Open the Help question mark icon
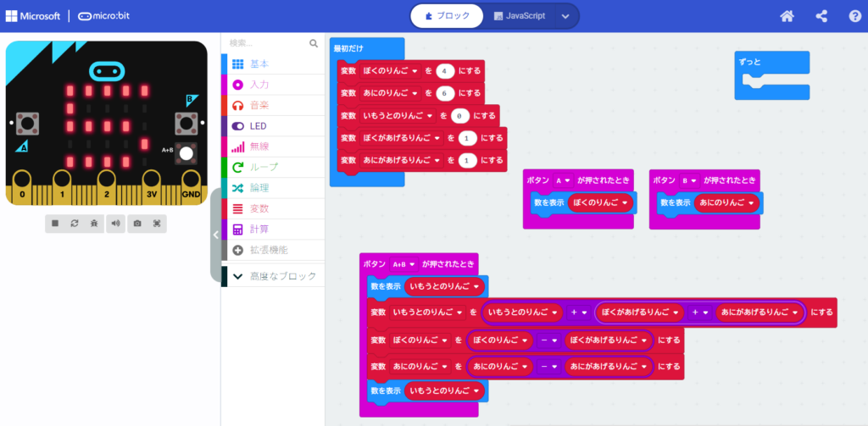Viewport: 868px width, 426px height. [x=854, y=16]
